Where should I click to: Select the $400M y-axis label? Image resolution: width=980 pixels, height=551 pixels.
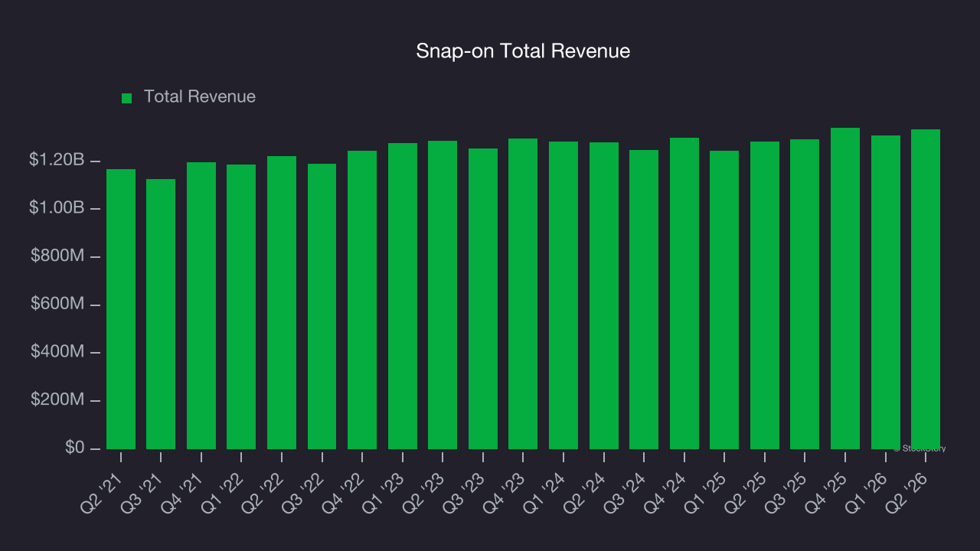tap(57, 352)
